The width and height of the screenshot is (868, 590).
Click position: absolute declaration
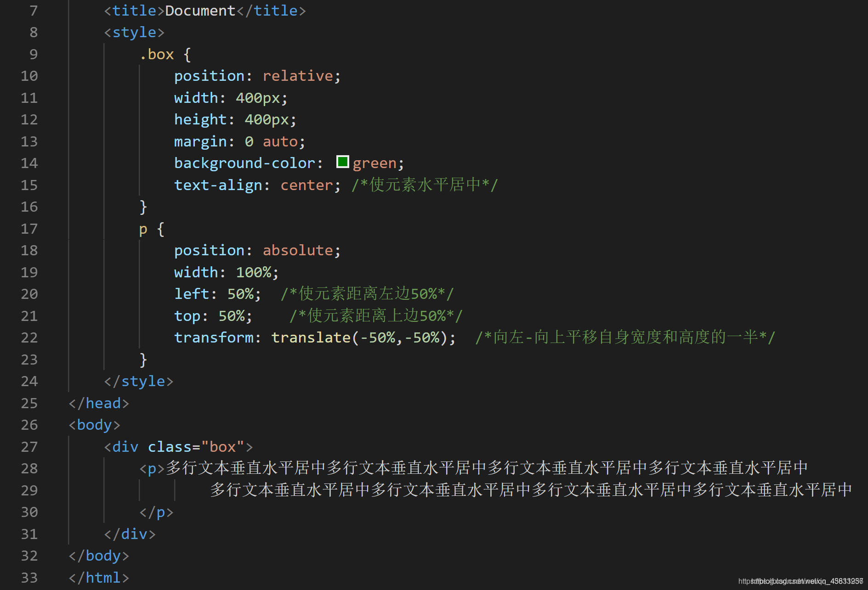click(x=257, y=250)
